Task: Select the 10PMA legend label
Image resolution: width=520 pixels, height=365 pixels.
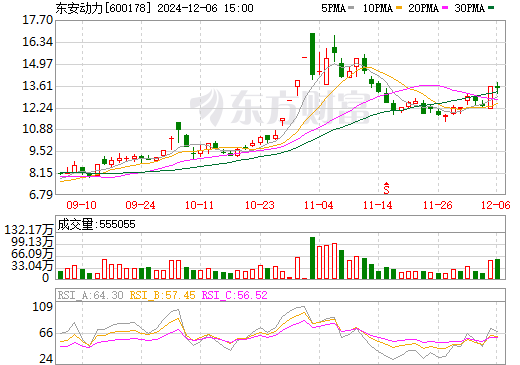Action: point(378,8)
